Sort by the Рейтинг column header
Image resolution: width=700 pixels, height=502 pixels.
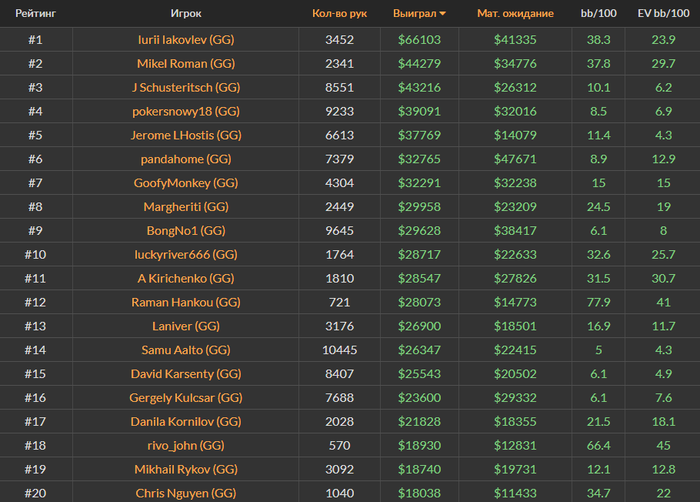(35, 14)
